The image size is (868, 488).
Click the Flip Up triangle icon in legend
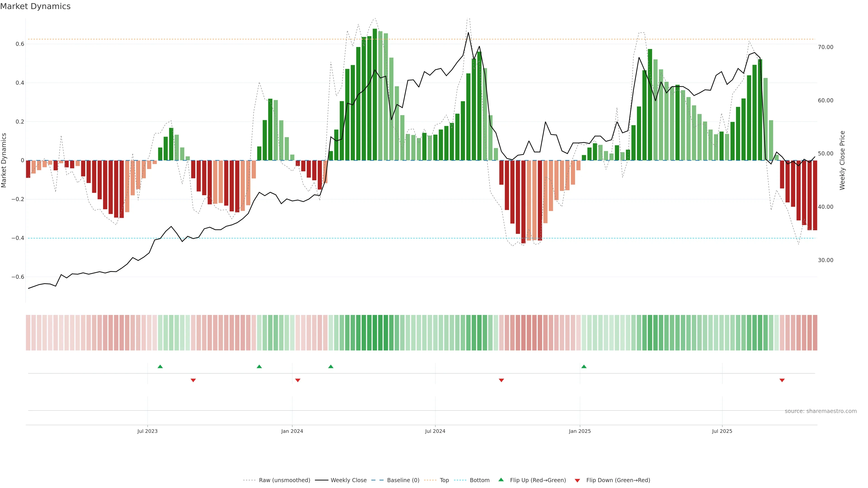click(x=501, y=480)
